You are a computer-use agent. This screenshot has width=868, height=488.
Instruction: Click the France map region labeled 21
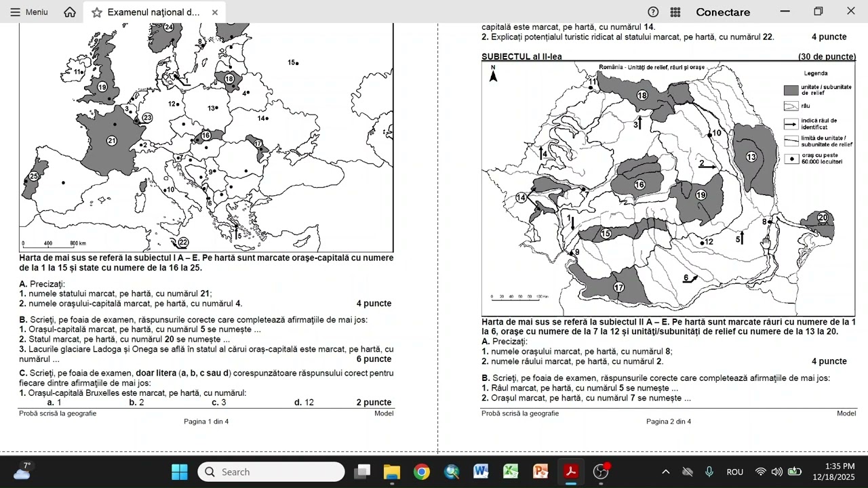tap(112, 141)
